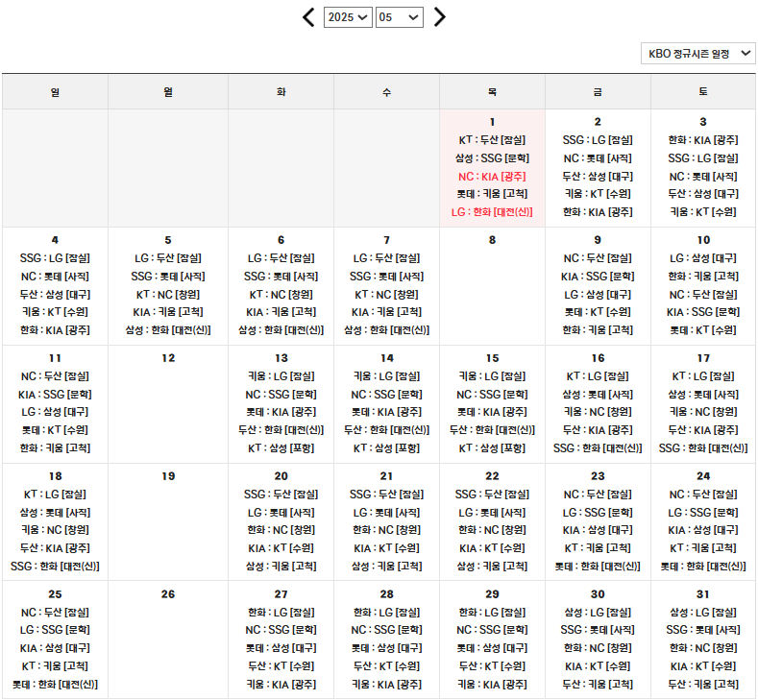758x700 pixels.
Task: Click the 금 column header
Action: [x=598, y=92]
